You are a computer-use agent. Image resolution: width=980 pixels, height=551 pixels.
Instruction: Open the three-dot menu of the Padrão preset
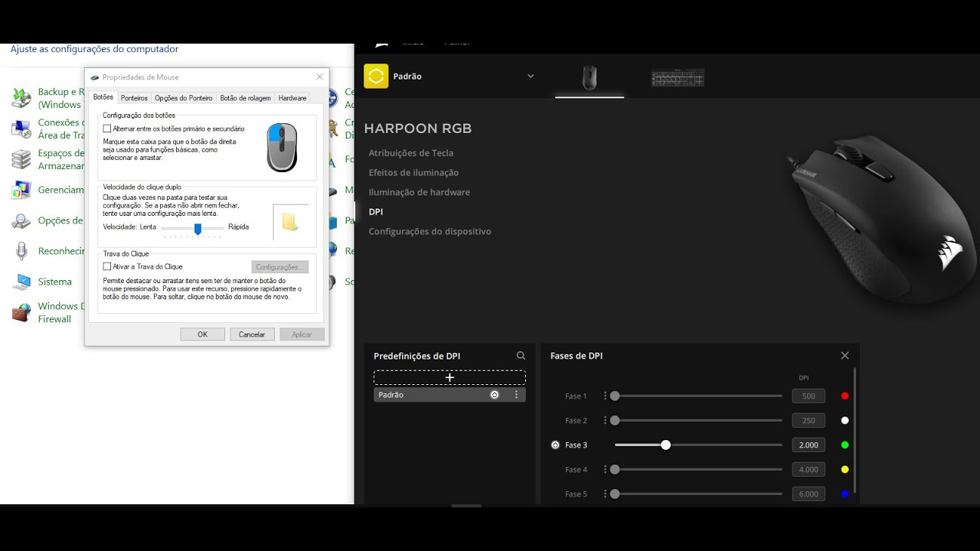[516, 395]
